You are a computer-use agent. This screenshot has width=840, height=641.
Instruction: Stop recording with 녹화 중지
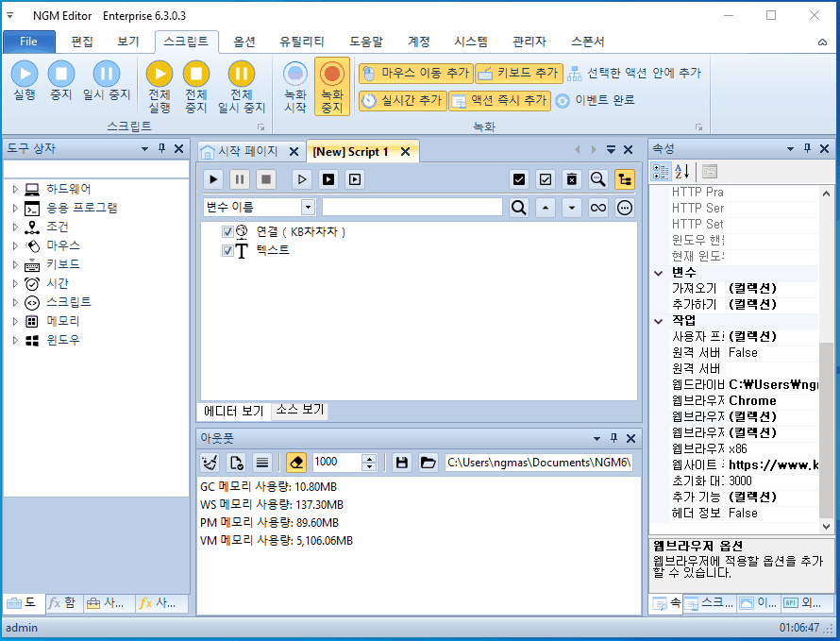[332, 87]
